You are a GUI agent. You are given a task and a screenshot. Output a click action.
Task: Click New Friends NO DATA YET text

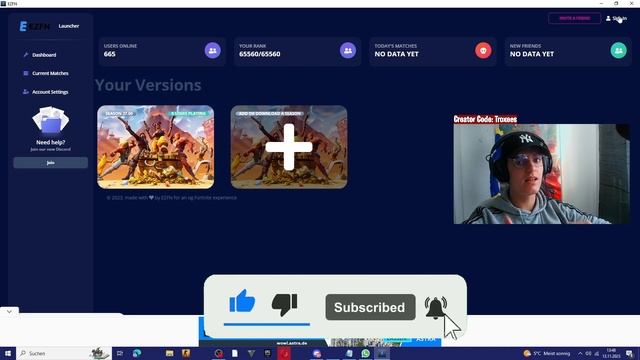(x=532, y=54)
